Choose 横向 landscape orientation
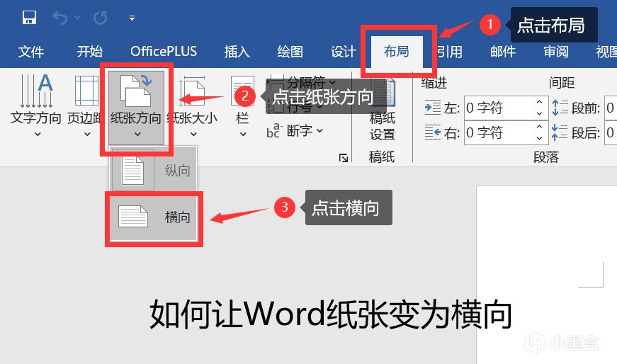The image size is (617, 364). (x=154, y=217)
